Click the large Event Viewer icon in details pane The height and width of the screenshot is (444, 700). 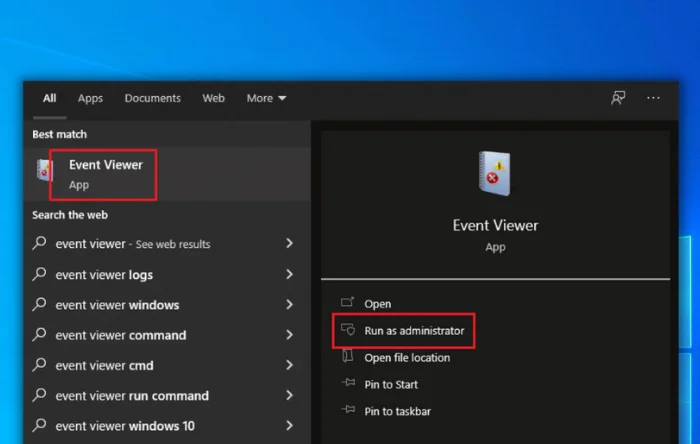pyautogui.click(x=495, y=173)
